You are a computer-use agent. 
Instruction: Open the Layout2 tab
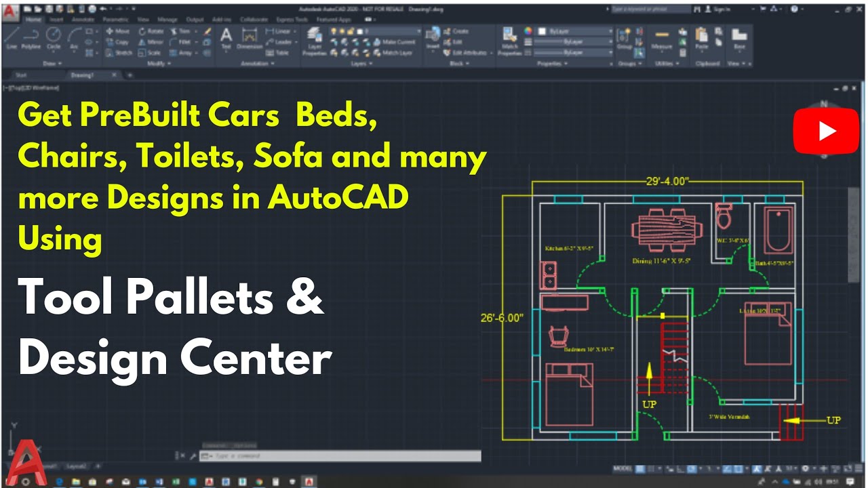[x=77, y=466]
